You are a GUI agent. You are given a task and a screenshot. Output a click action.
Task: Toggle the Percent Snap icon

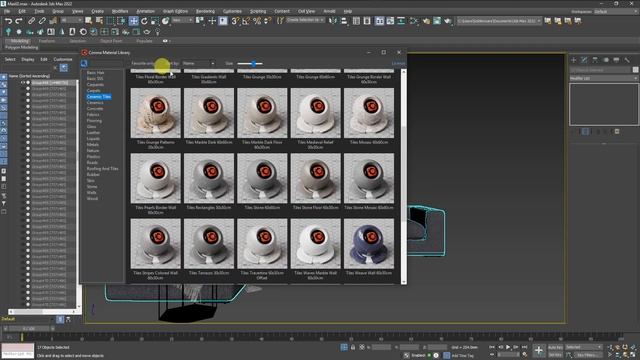coord(257,21)
